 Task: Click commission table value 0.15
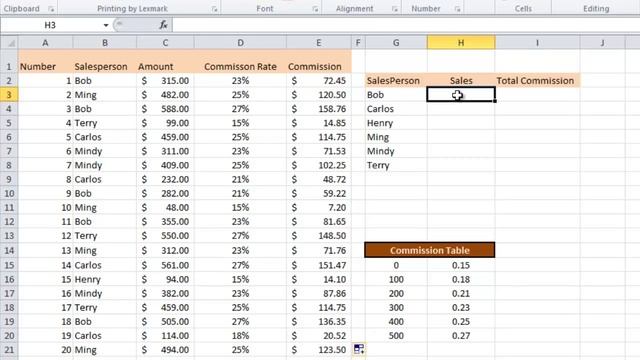(x=461, y=265)
